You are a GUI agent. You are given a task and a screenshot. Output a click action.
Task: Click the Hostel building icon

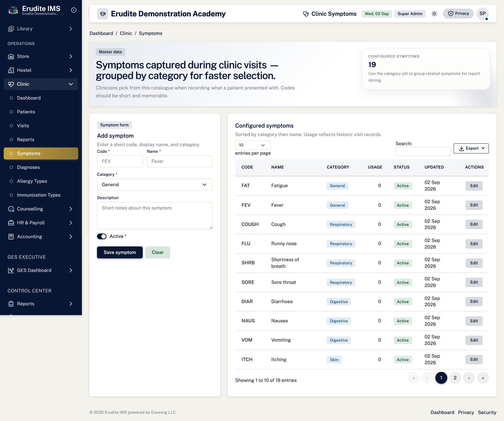[x=11, y=70]
